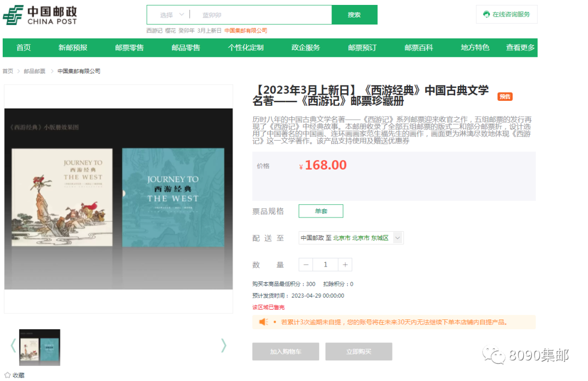Click the 预计发货时间 shipping date text

[298, 295]
